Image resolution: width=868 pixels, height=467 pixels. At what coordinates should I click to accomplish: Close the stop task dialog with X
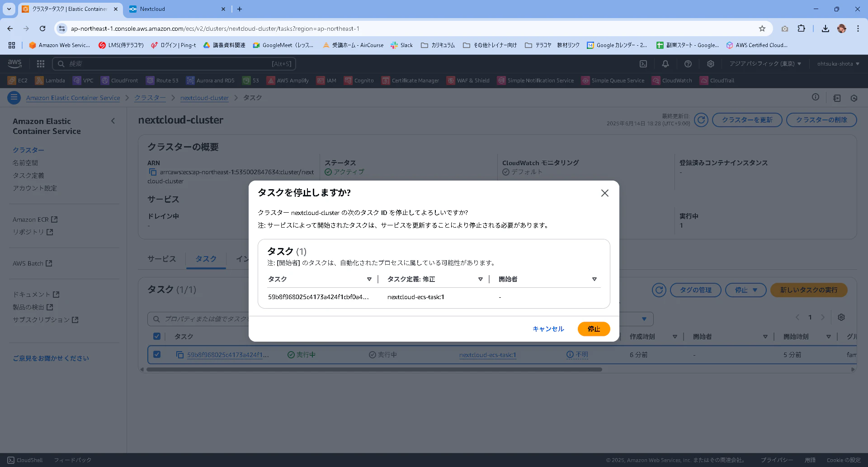pos(604,193)
